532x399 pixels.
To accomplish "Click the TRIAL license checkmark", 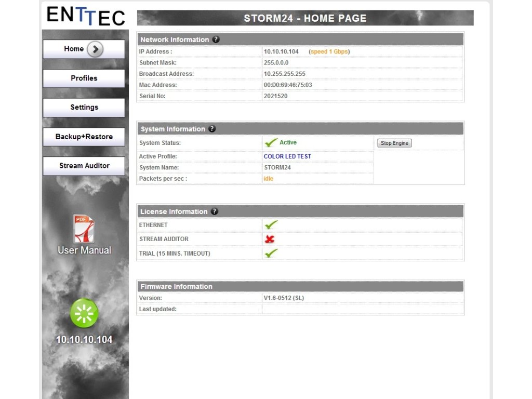I will pyautogui.click(x=271, y=253).
